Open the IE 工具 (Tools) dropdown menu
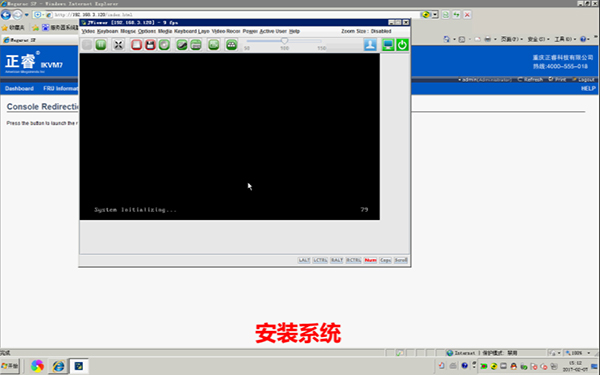This screenshot has height=375, width=600. (x=565, y=39)
